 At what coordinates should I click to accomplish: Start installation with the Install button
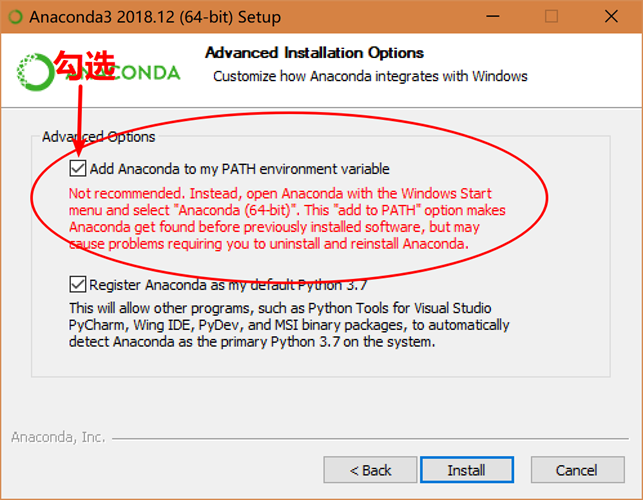pos(467,470)
